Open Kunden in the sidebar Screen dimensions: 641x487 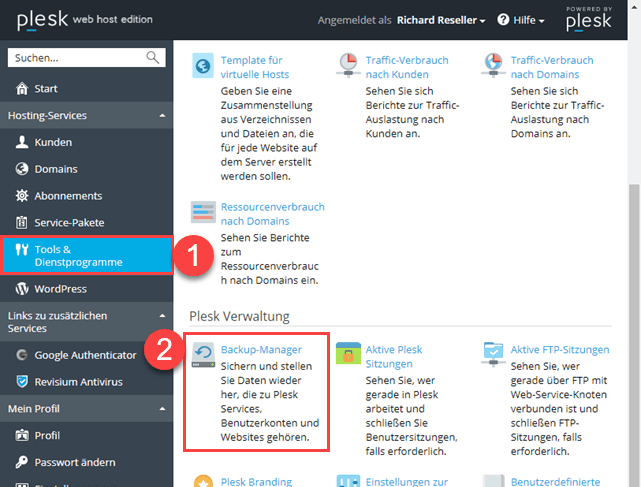pyautogui.click(x=86, y=142)
